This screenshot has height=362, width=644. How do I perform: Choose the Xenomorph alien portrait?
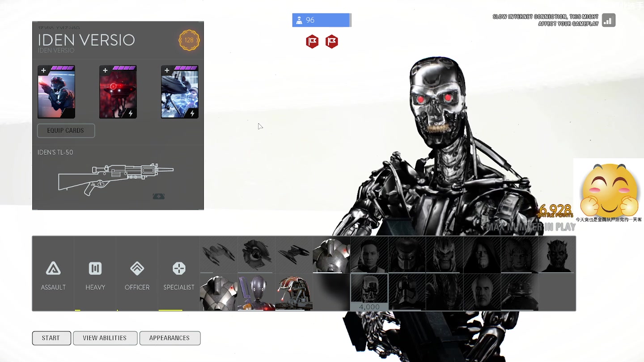(x=444, y=292)
